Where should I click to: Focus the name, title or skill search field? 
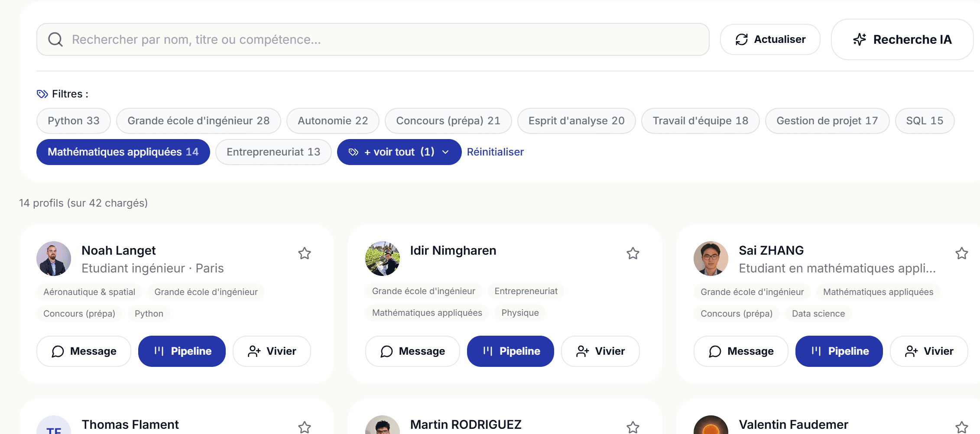pos(373,39)
